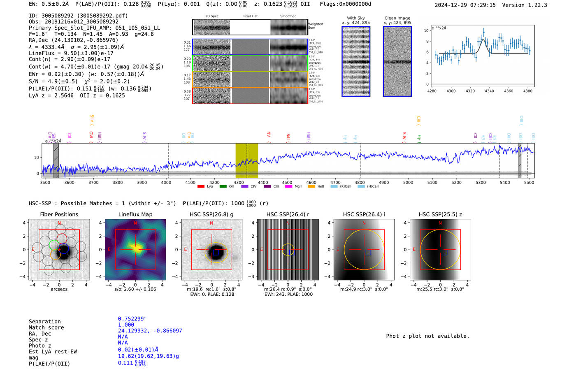Select the green-bordered 2D spectrum row
Screen dimensions: 576x392
[x=250, y=63]
